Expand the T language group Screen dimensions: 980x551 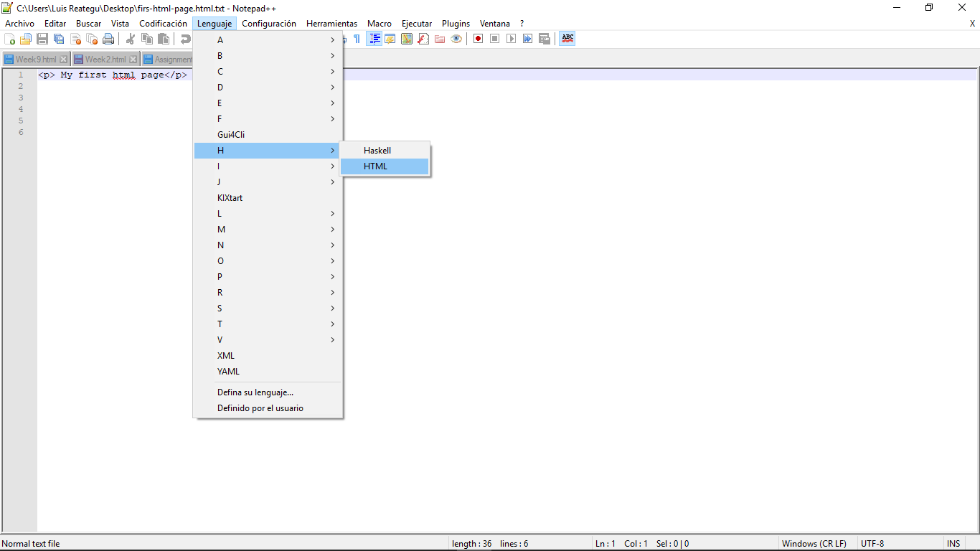(268, 324)
